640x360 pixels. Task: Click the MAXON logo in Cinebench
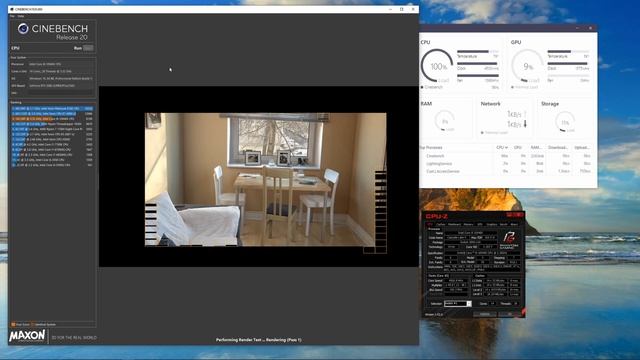click(27, 336)
